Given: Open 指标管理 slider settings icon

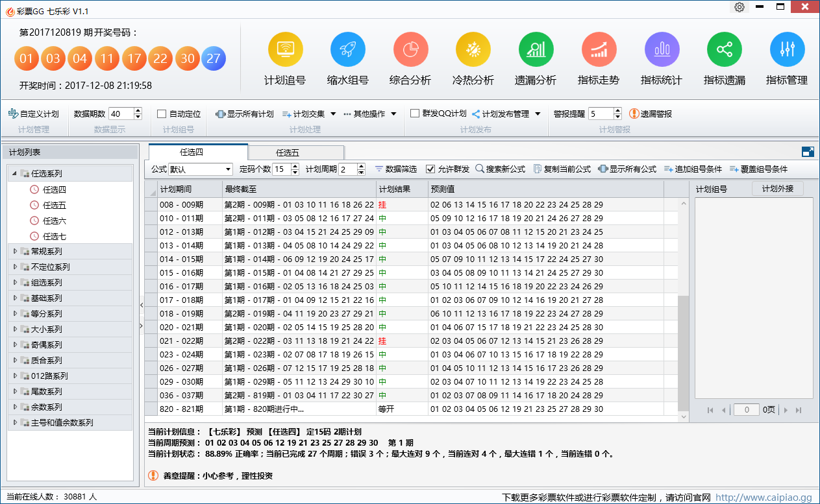Looking at the screenshot, I should (787, 50).
